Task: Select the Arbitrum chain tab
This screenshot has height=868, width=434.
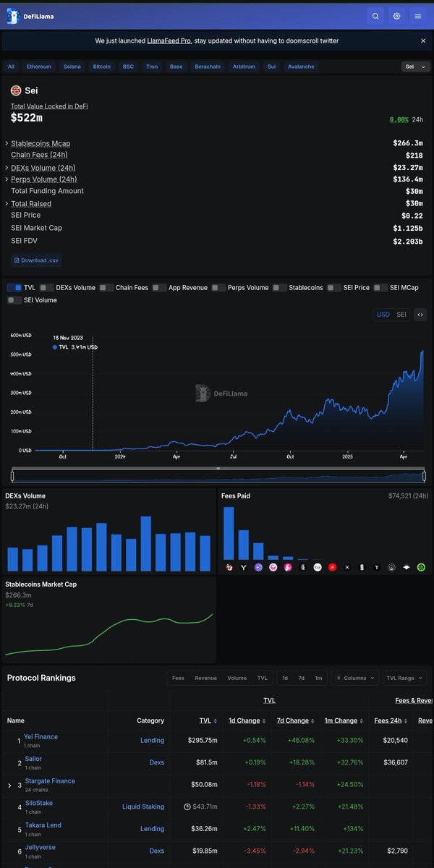Action: point(244,67)
